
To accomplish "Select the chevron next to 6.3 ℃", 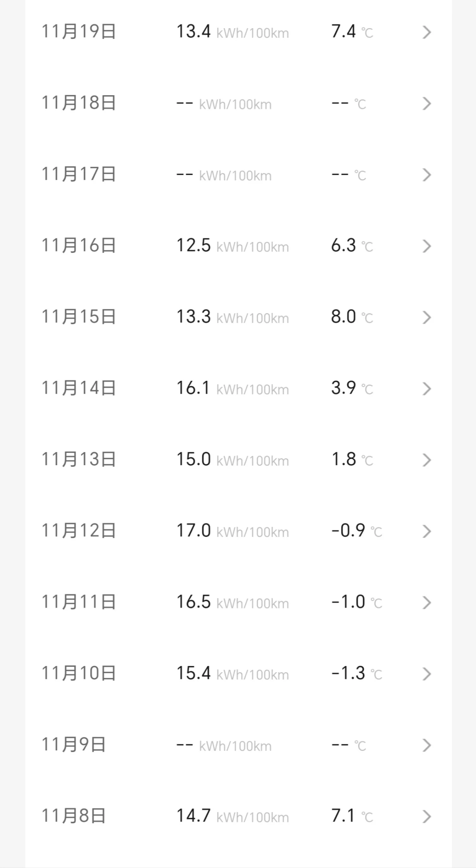I will pyautogui.click(x=426, y=246).
